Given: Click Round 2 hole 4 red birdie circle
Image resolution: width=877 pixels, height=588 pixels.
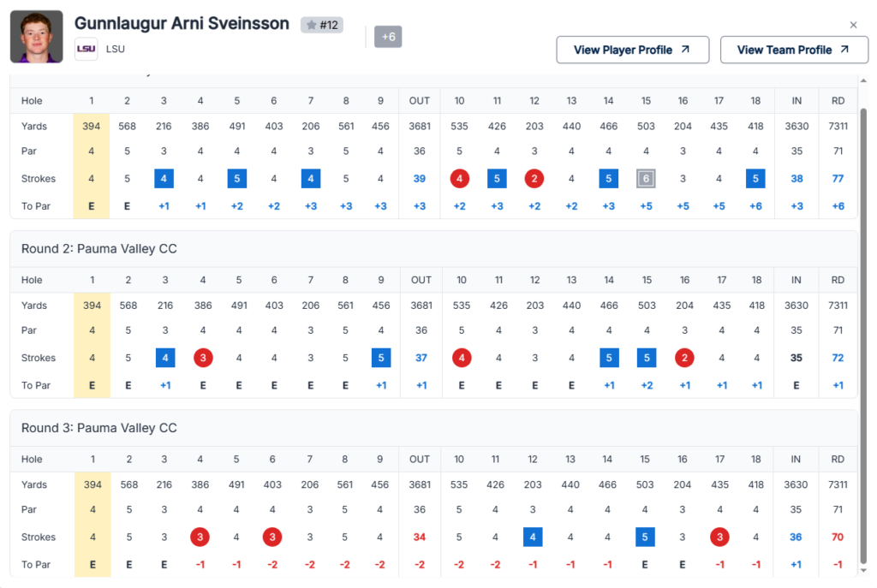Looking at the screenshot, I should click(x=203, y=358).
